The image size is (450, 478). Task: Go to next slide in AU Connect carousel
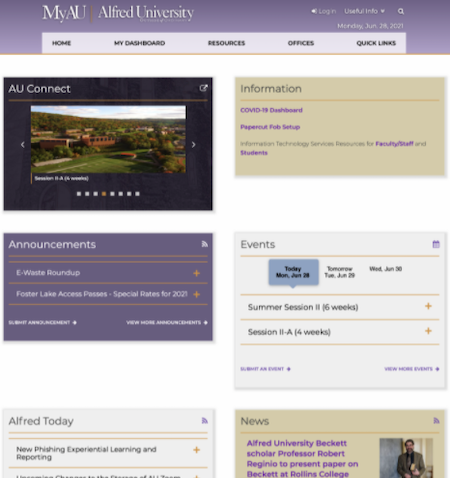click(x=193, y=145)
